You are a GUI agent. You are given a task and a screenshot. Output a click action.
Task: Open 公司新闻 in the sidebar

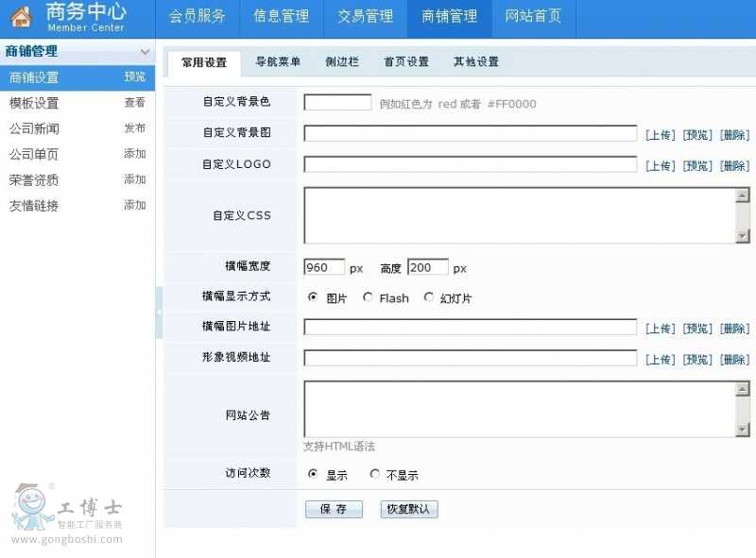(x=35, y=128)
